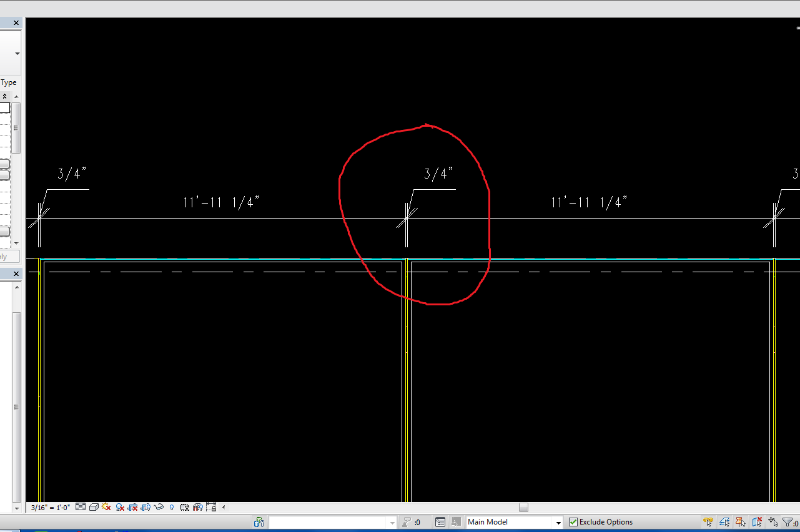Click the Crop View icon

(x=132, y=507)
